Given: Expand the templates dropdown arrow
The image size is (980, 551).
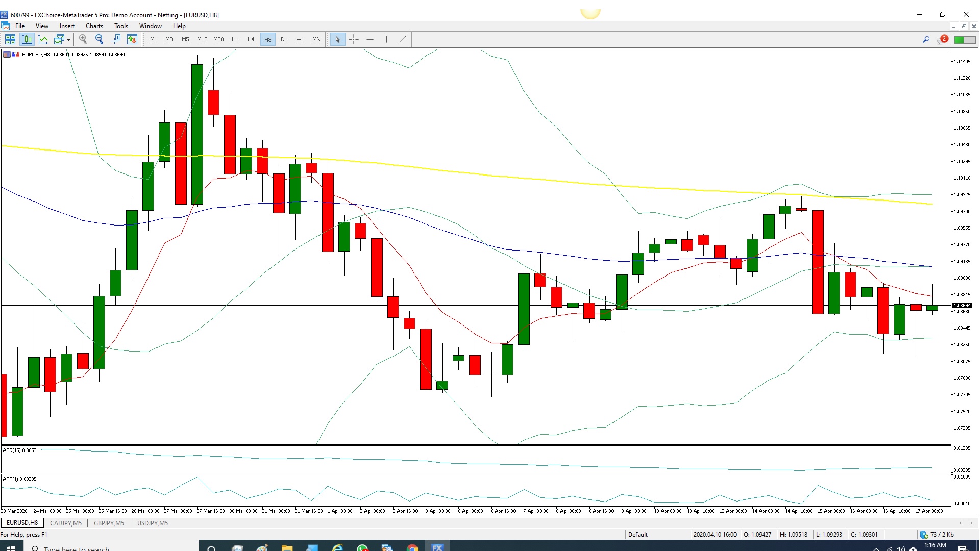Looking at the screenshot, I should (x=68, y=39).
